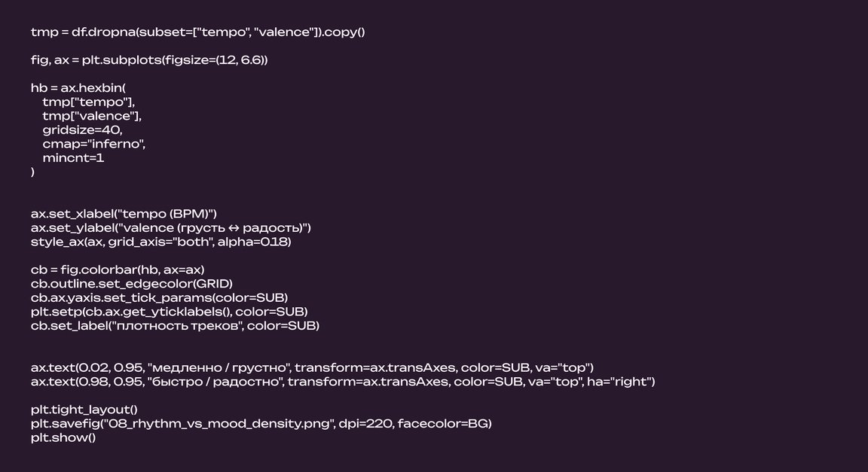868x472 pixels.
Task: Click the tmp["valence"] argument line
Action: coord(92,116)
